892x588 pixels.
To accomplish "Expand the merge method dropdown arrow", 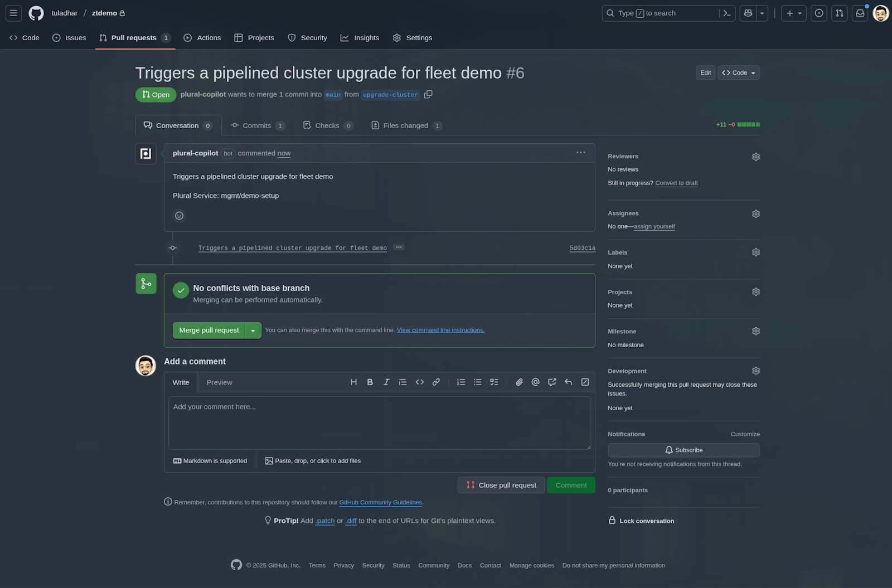I will (253, 331).
